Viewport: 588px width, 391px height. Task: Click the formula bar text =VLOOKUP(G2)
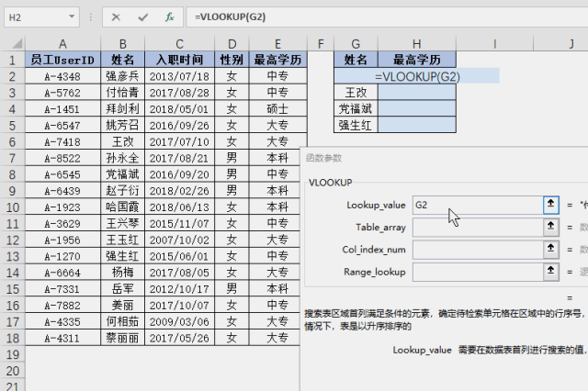230,17
